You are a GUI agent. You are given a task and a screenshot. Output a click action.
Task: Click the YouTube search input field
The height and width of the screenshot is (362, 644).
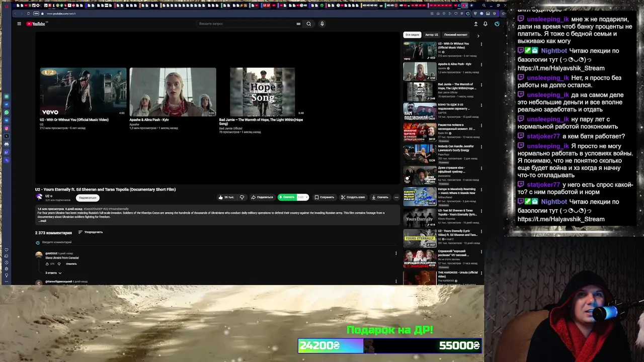tap(247, 24)
